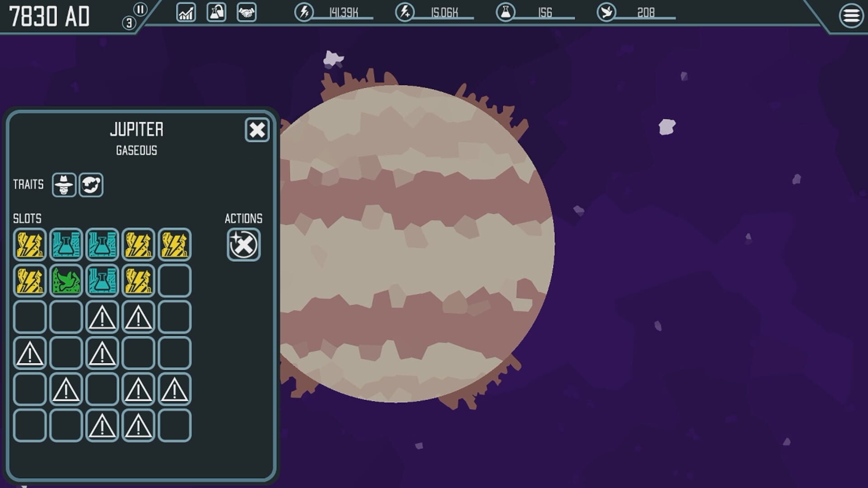
Task: Open the research unlock screen
Action: tap(215, 13)
